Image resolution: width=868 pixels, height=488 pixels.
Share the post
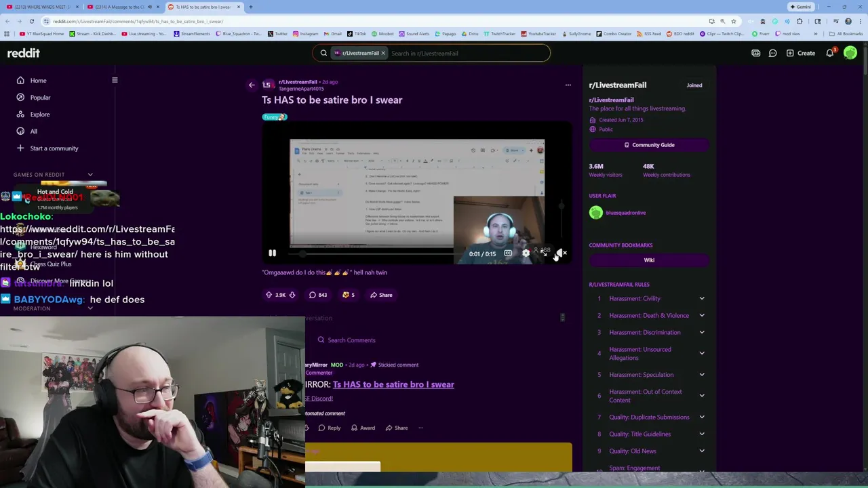pyautogui.click(x=381, y=295)
